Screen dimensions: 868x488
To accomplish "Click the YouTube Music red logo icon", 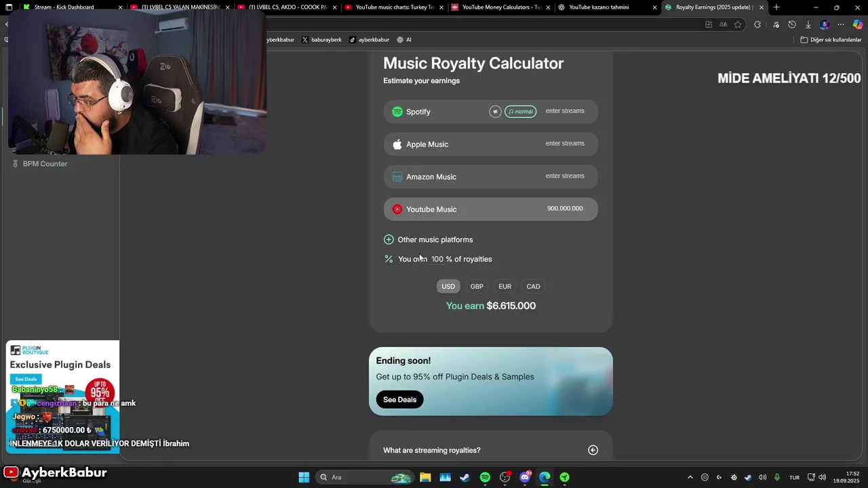I will click(397, 209).
